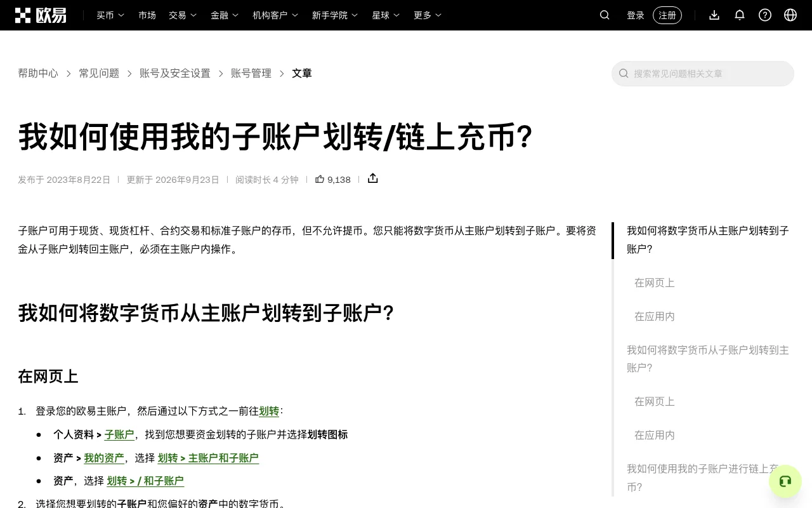The image size is (812, 508).
Task: Click the download app icon
Action: (714, 15)
